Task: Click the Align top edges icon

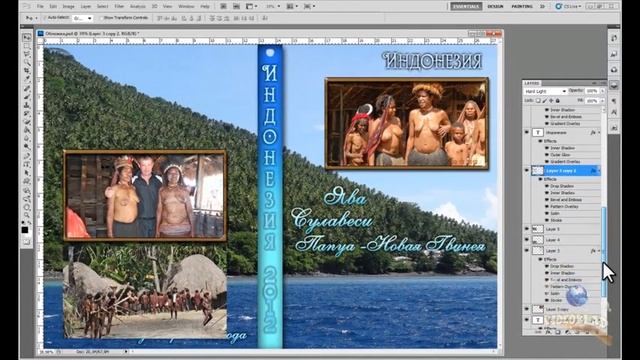Action: coord(160,18)
